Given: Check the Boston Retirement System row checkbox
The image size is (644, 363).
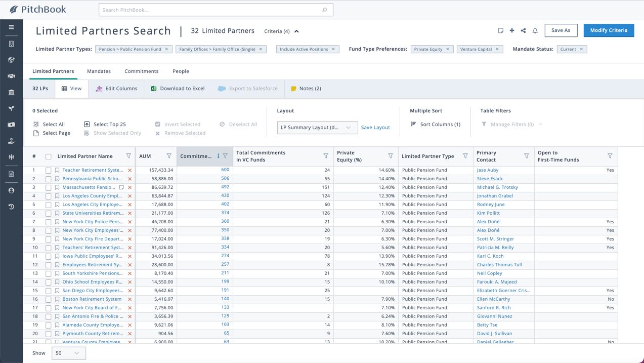Looking at the screenshot, I should 49,300.
